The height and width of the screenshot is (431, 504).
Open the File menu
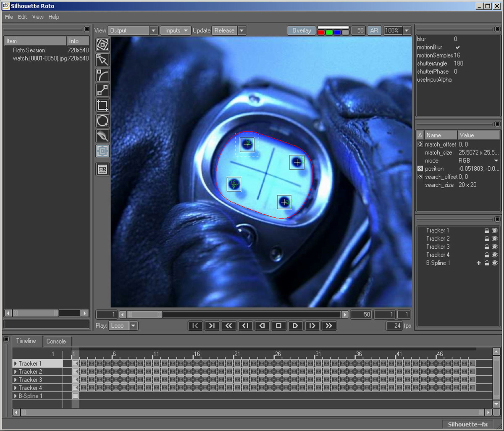coord(9,17)
